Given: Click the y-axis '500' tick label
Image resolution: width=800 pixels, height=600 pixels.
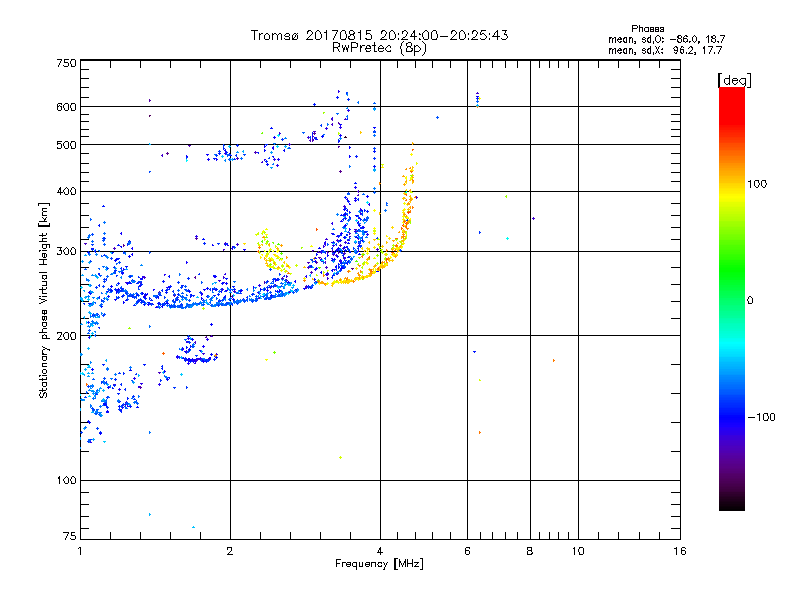Looking at the screenshot, I should pyautogui.click(x=66, y=145).
